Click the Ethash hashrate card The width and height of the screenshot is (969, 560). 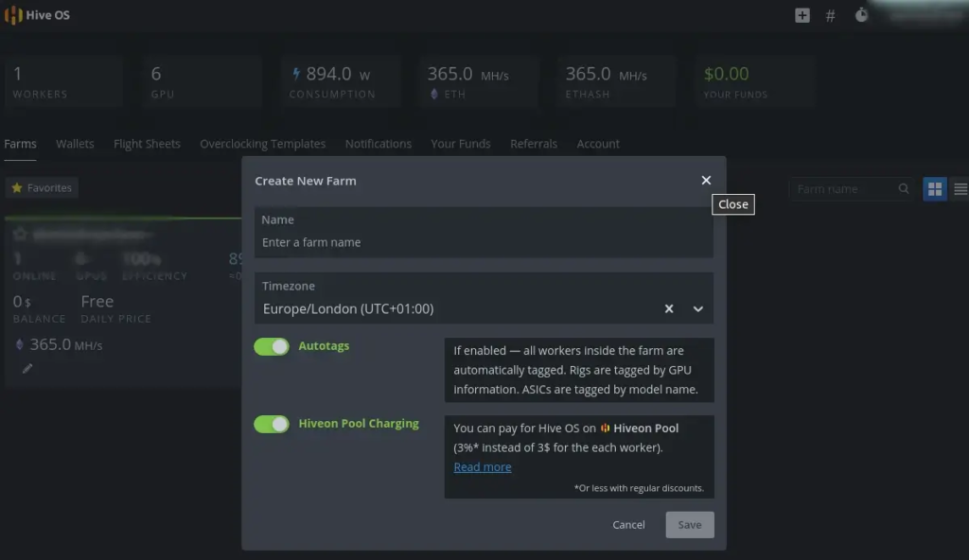point(617,82)
